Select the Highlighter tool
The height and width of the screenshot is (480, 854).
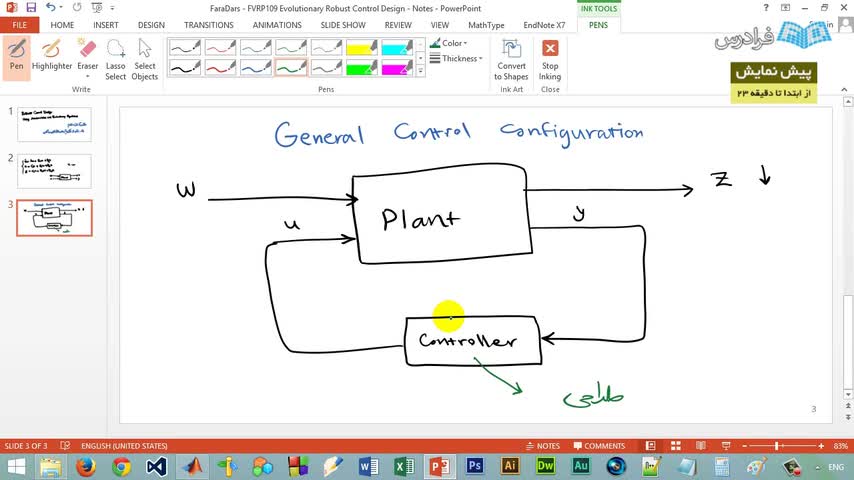(x=52, y=56)
